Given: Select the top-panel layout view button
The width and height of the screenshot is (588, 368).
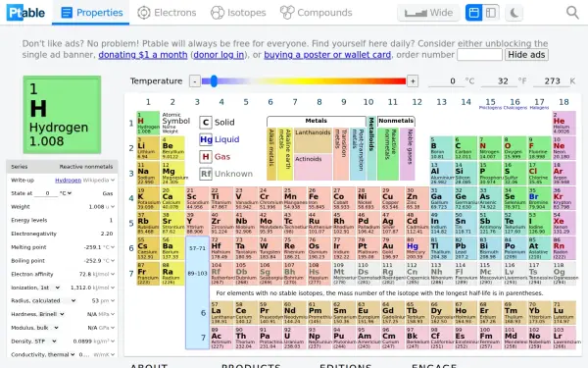Looking at the screenshot, I should pyautogui.click(x=473, y=13).
